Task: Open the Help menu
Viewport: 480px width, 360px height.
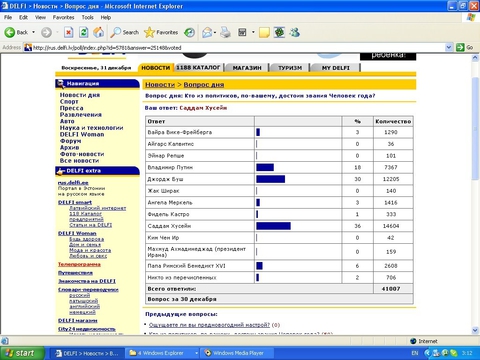Action: pyautogui.click(x=106, y=17)
